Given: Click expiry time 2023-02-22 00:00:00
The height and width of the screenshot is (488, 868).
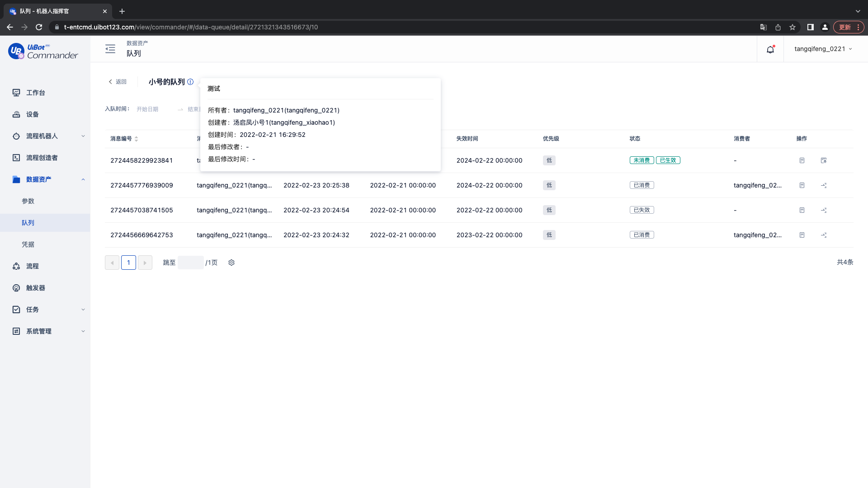Looking at the screenshot, I should [x=490, y=235].
